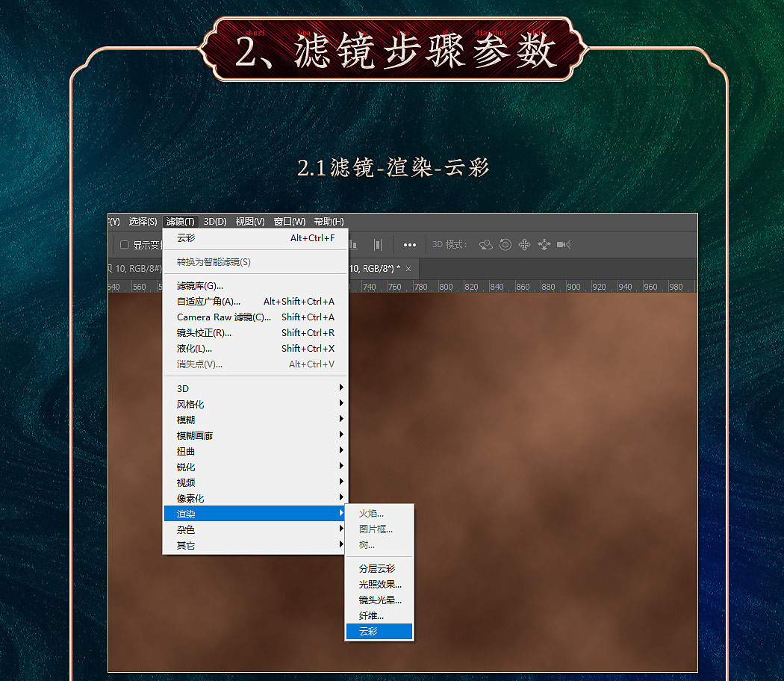Open 滤镜库(G)... from the filter menu
The height and width of the screenshot is (681, 784).
click(x=255, y=286)
